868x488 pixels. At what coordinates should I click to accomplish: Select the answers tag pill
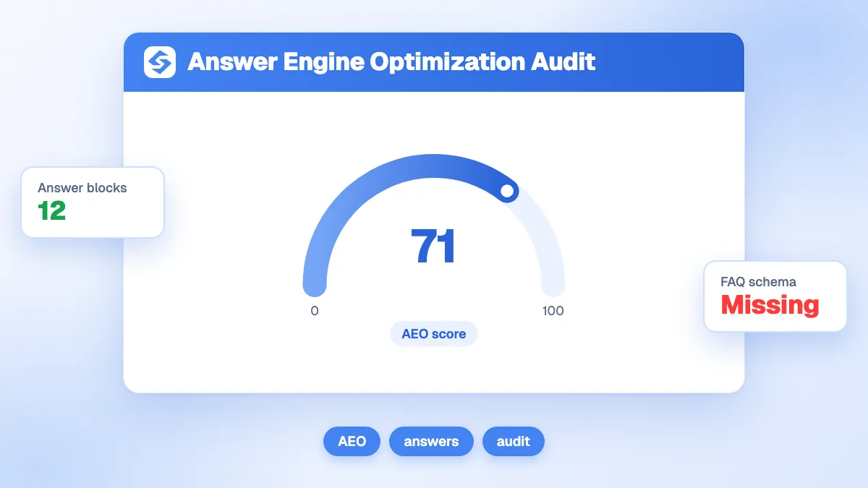tap(431, 441)
